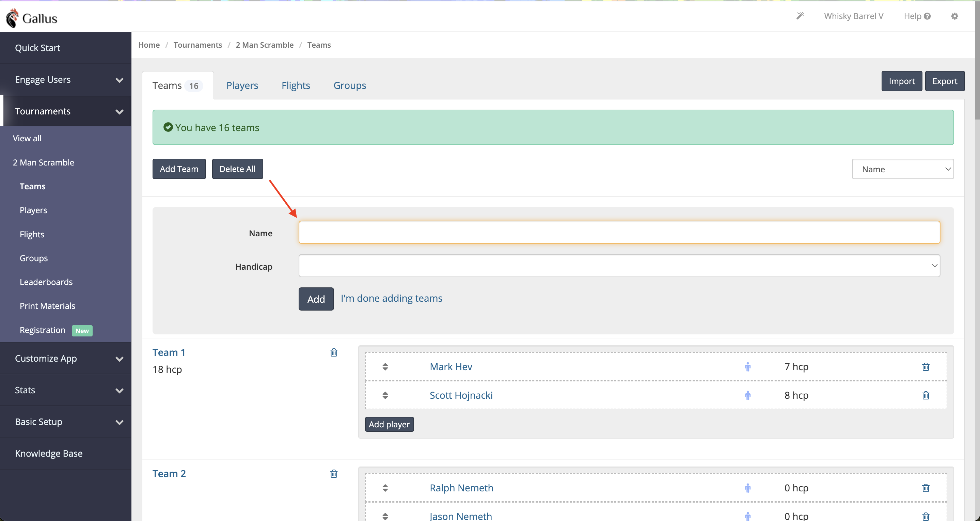Switch to the Flights tab
This screenshot has height=521, width=980.
pos(296,85)
